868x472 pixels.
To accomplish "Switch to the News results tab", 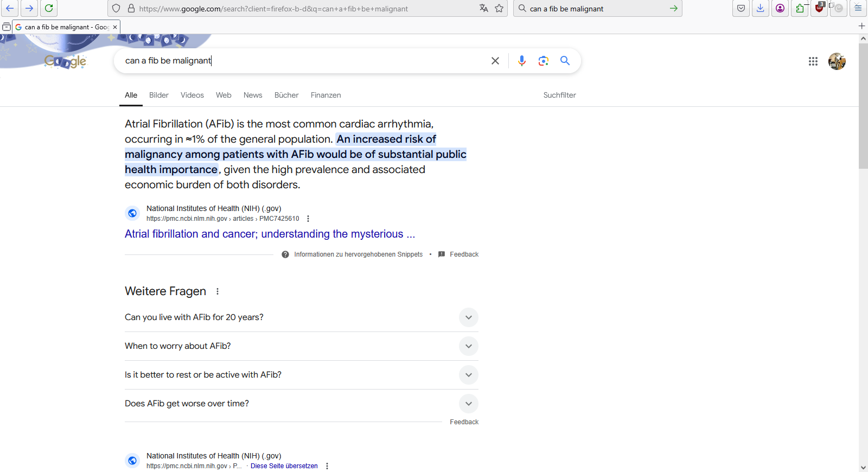I will (253, 95).
